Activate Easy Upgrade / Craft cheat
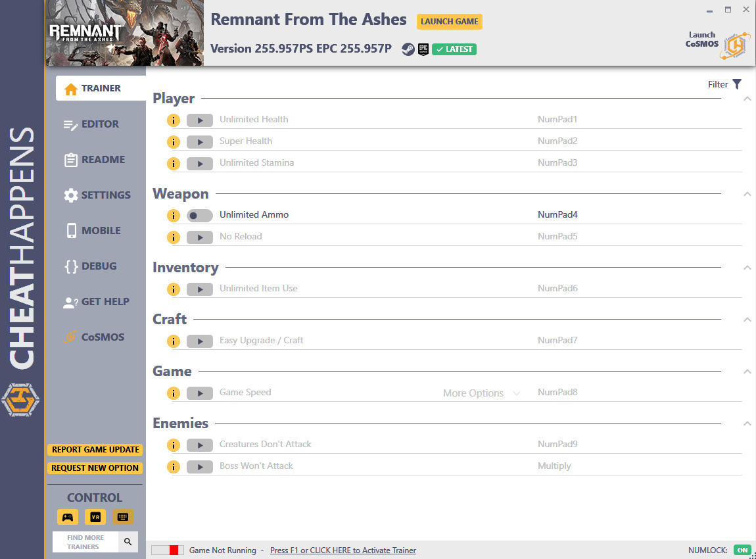Image resolution: width=756 pixels, height=559 pixels. coord(200,341)
